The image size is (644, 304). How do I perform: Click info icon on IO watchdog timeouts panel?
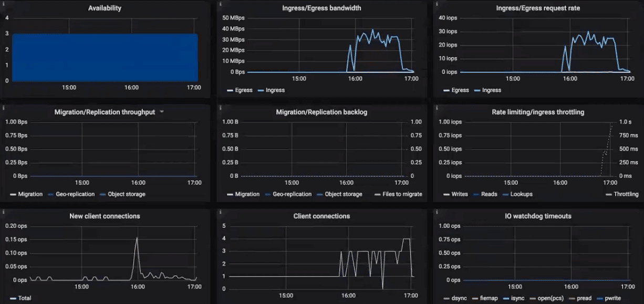(x=436, y=212)
